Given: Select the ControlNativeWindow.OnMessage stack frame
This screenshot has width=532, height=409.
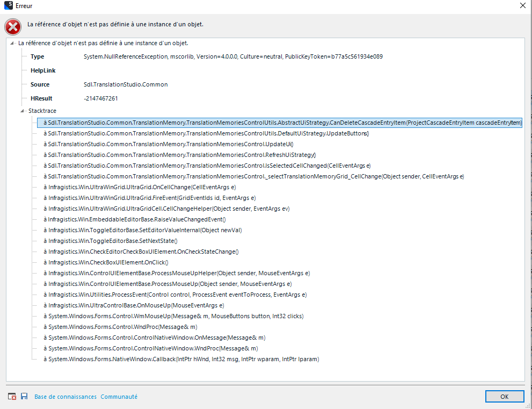Looking at the screenshot, I should pos(155,338).
